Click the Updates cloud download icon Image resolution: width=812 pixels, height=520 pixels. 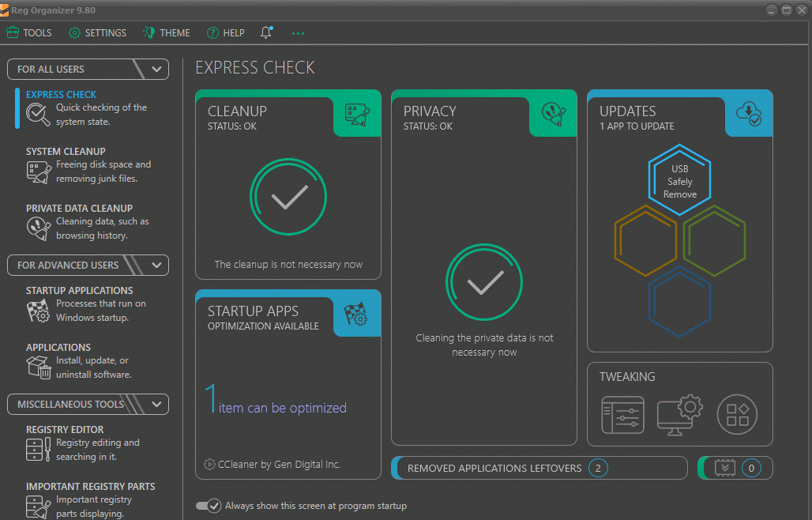[749, 114]
